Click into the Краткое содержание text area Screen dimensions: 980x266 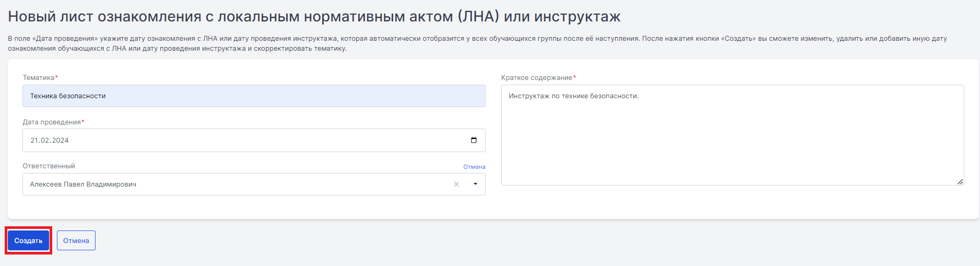pyautogui.click(x=733, y=135)
